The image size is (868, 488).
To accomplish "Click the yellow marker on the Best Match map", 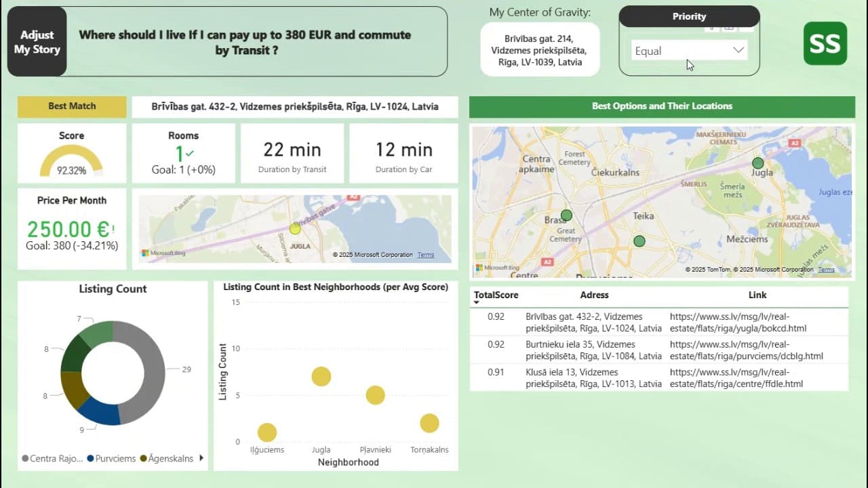I will (294, 228).
